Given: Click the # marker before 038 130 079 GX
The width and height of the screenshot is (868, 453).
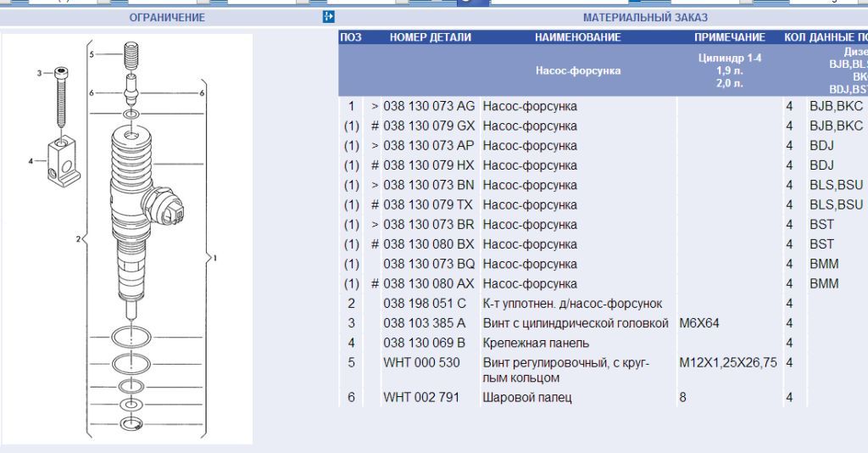Looking at the screenshot, I should tap(376, 126).
